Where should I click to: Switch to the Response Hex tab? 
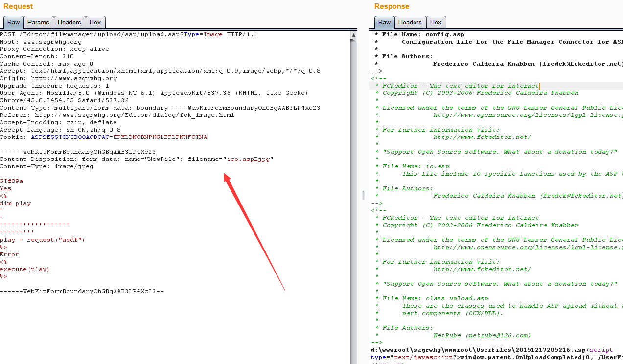(x=436, y=22)
